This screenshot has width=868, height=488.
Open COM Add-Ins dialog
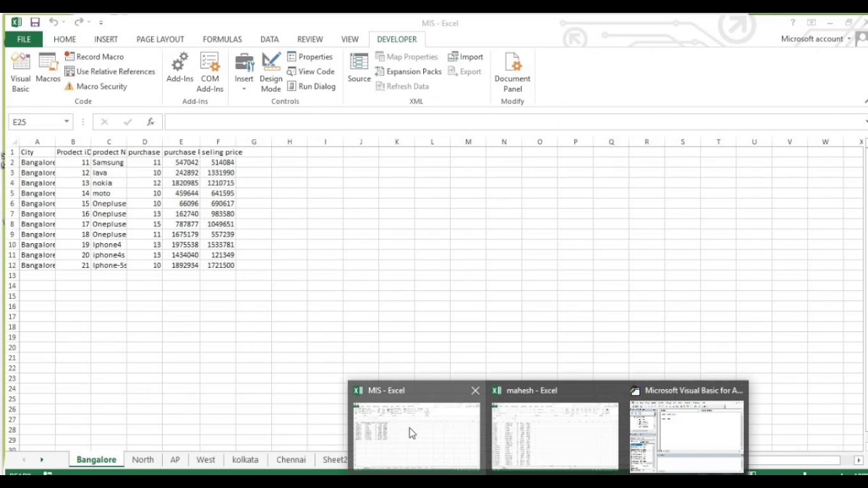point(210,73)
